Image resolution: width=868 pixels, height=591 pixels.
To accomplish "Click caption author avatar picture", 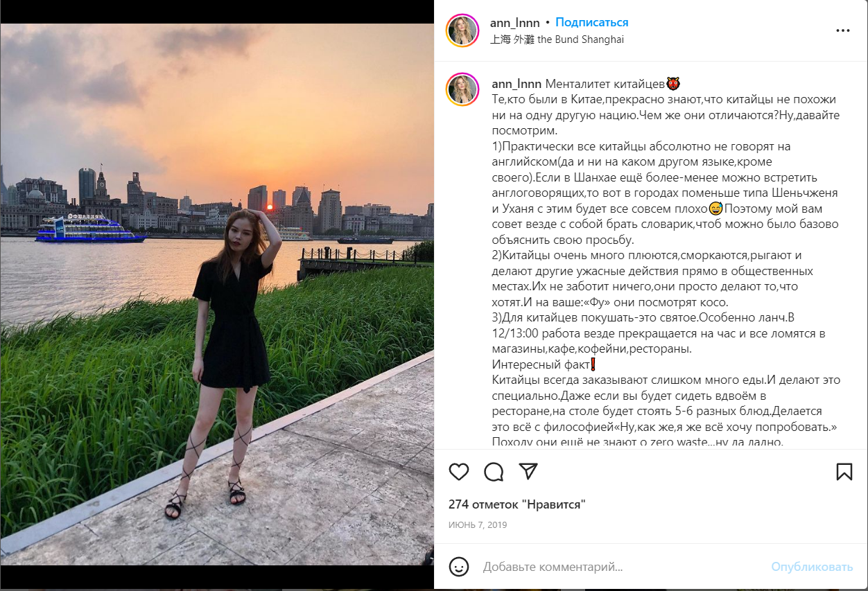I will [x=463, y=89].
